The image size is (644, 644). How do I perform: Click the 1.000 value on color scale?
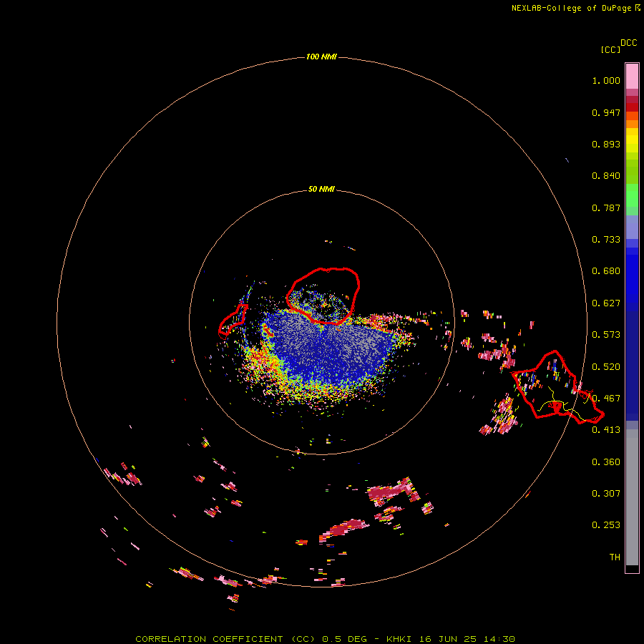click(x=606, y=80)
